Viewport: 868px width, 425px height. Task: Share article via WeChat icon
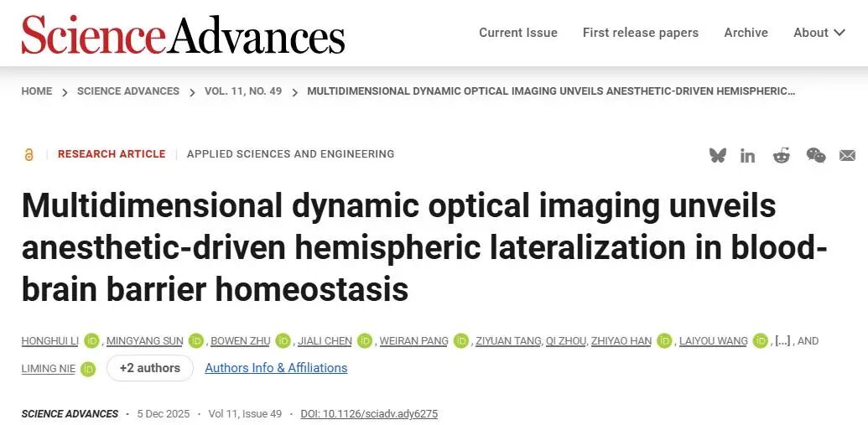click(815, 155)
